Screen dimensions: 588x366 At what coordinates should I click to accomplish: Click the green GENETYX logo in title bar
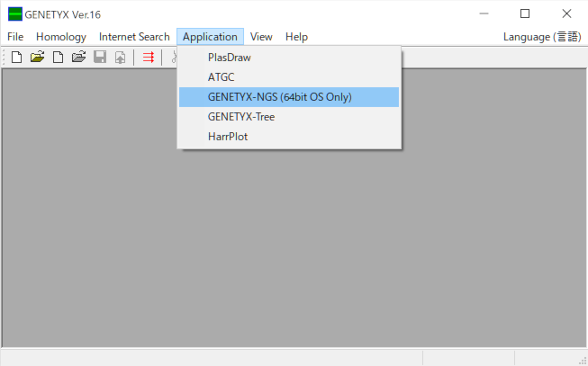coord(14,13)
